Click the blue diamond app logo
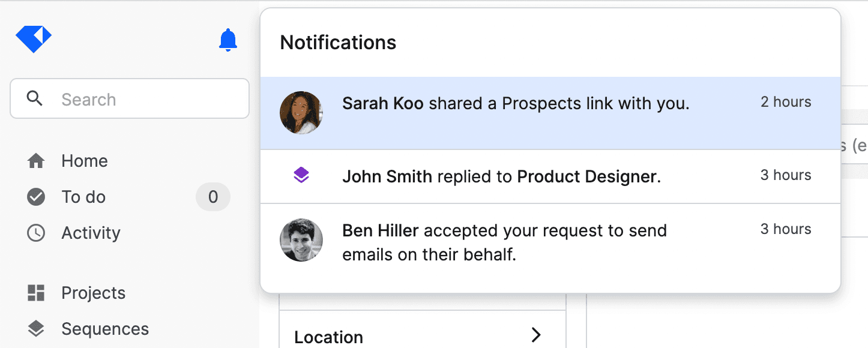868x348 pixels. click(x=34, y=37)
